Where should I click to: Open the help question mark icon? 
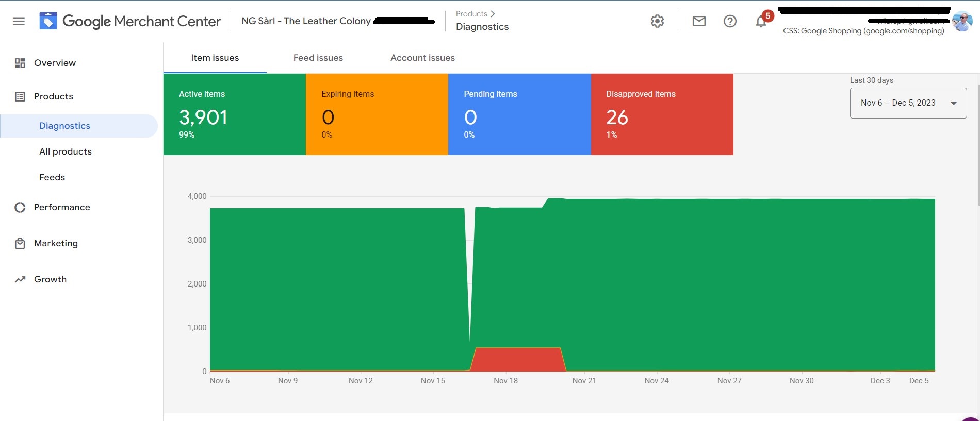pos(730,21)
